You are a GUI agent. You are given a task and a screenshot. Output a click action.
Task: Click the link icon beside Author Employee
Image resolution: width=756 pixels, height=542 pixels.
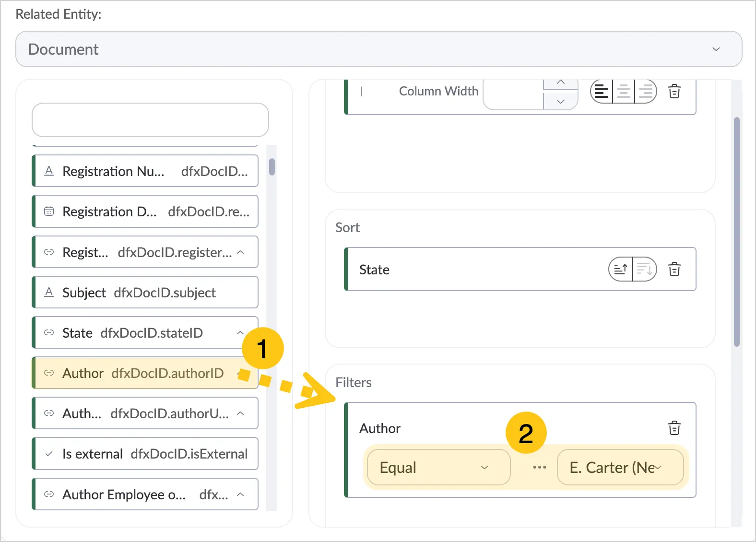49,494
